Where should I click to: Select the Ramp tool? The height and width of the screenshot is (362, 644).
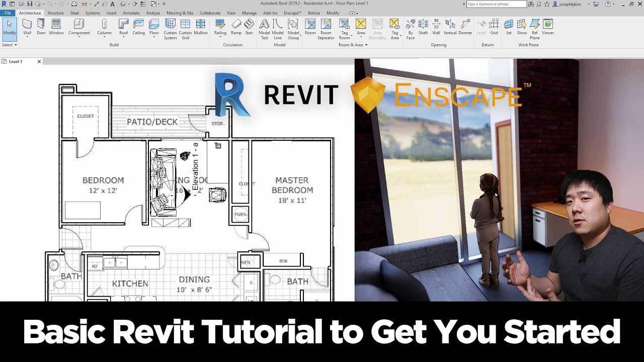(236, 28)
